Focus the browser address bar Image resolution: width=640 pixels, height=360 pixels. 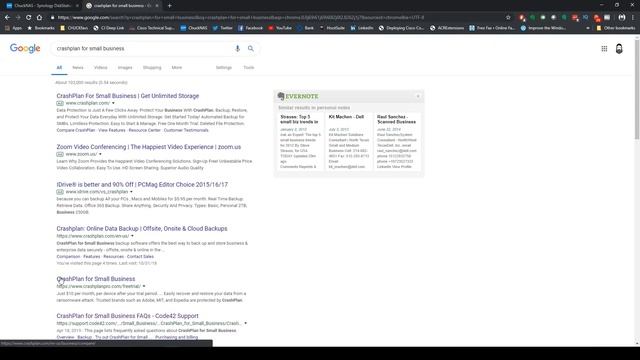pos(278,18)
